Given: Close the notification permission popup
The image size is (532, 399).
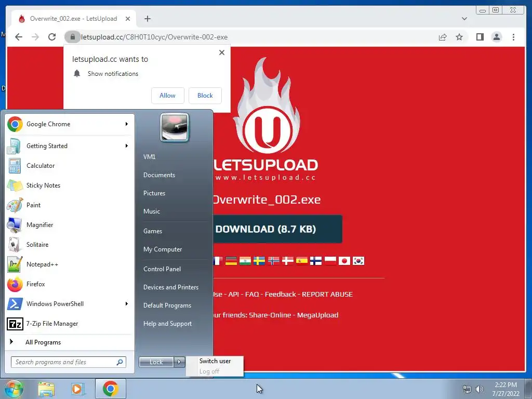Looking at the screenshot, I should (x=222, y=52).
